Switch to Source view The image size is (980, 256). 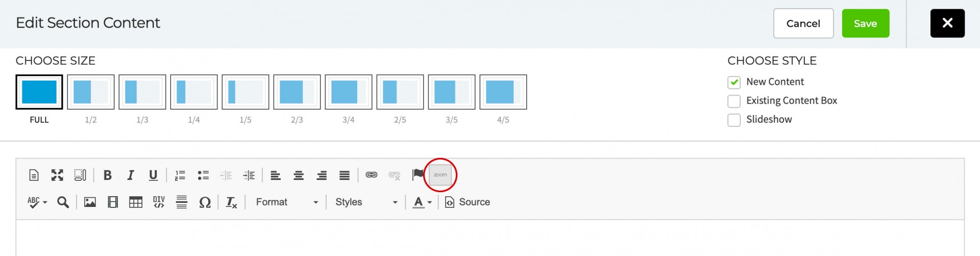[x=468, y=202]
